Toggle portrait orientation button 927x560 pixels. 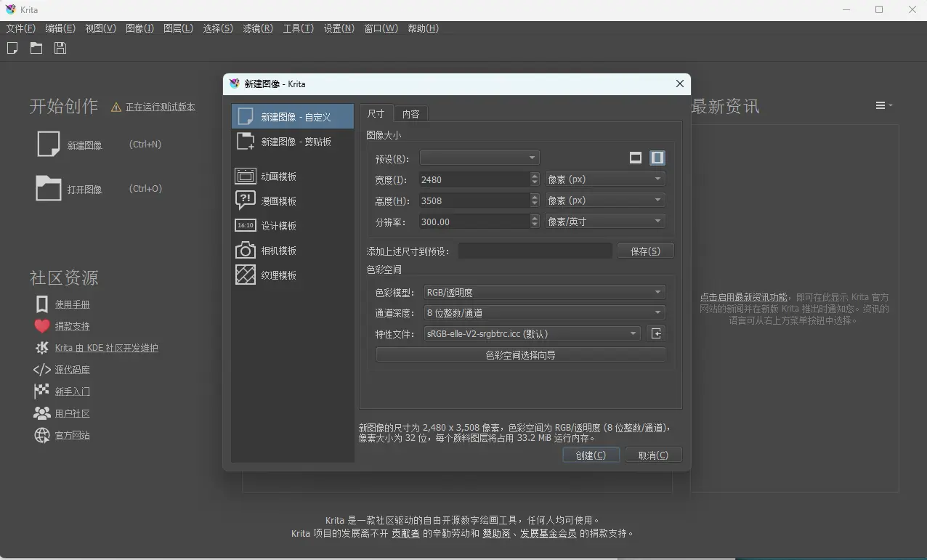657,158
